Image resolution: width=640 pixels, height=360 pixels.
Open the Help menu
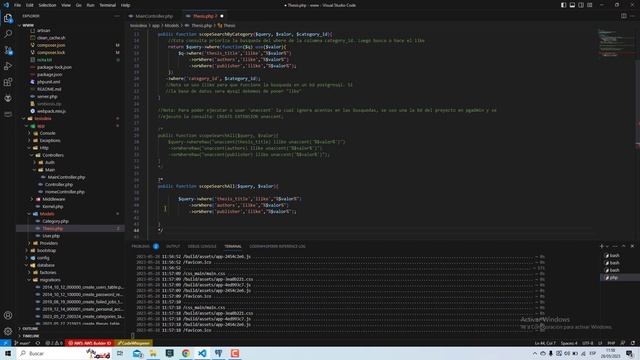click(125, 5)
